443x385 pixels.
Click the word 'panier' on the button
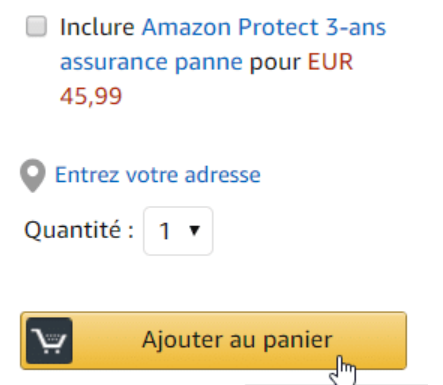coord(298,340)
